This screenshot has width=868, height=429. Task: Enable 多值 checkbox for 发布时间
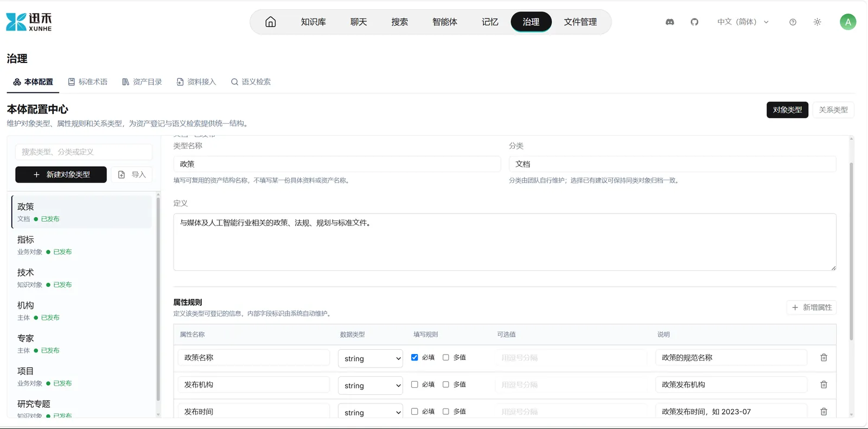click(x=446, y=412)
